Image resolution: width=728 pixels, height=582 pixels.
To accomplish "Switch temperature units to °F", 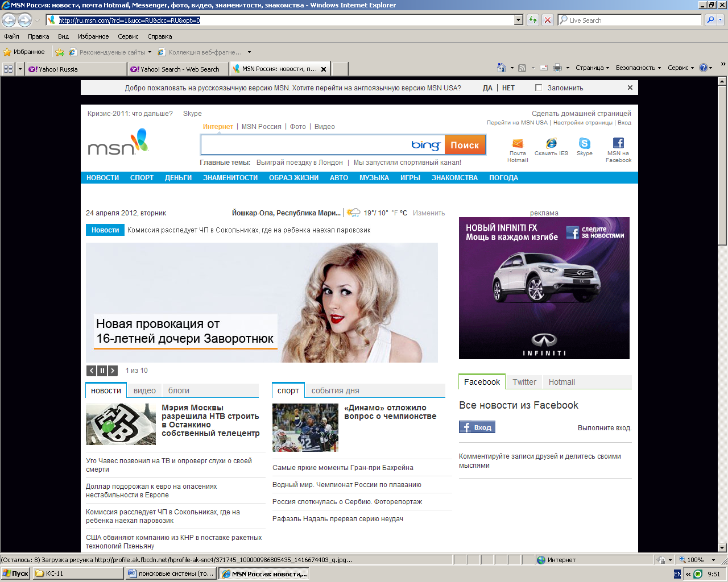I will click(x=395, y=213).
